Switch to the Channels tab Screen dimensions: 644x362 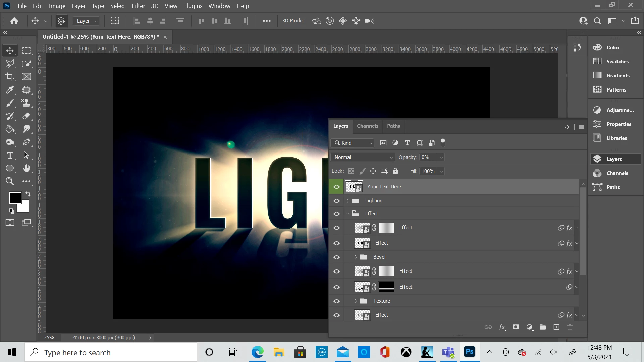pos(367,126)
